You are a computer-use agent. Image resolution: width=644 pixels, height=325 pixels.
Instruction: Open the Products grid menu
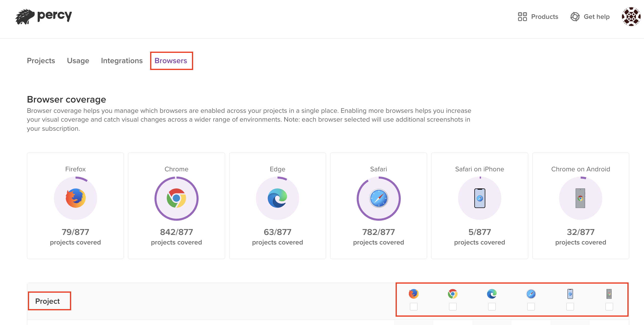pos(537,16)
